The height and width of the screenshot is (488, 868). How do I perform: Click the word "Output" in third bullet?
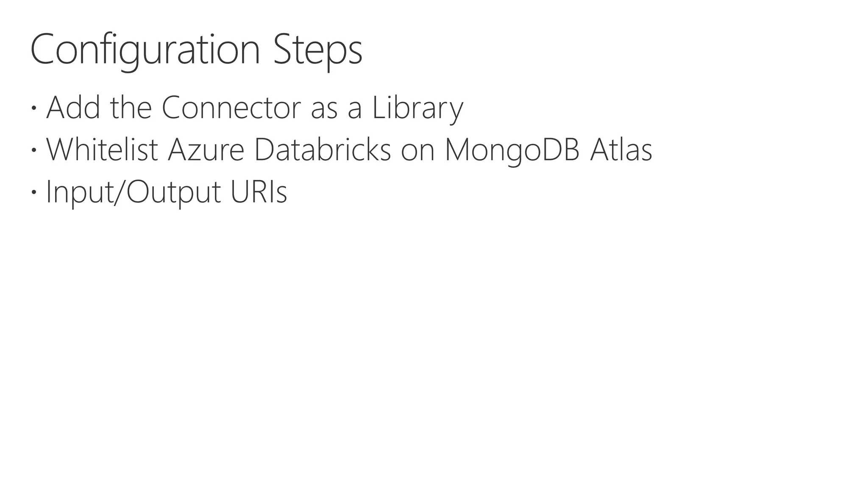click(173, 192)
